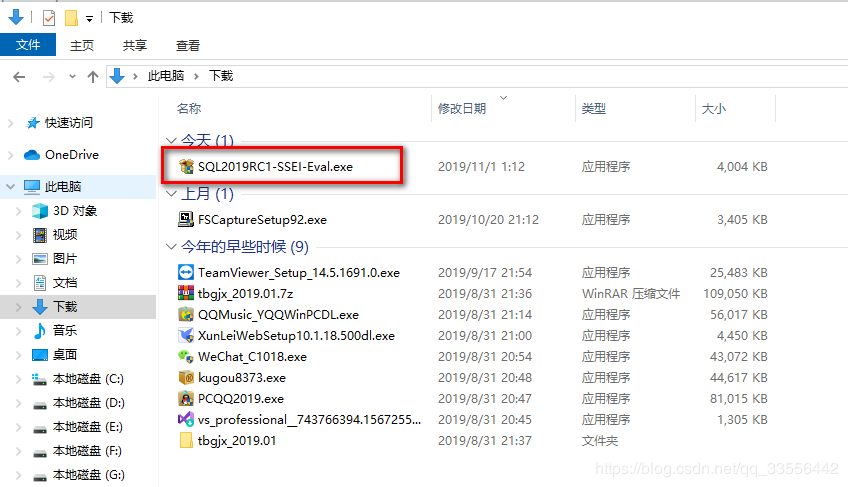Click the 文件夹 type cell for tbgjx_2019.01
Screen dimensions: 848x487
pyautogui.click(x=600, y=441)
